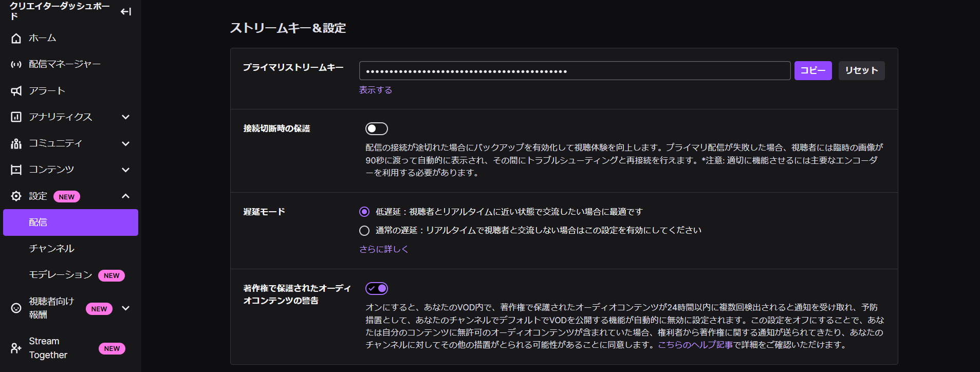Click the primary stream key field
The image size is (980, 372).
[575, 70]
